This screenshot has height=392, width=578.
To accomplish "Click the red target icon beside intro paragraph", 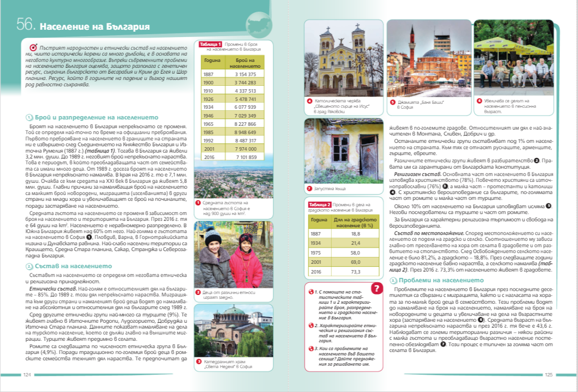I will coord(33,47).
